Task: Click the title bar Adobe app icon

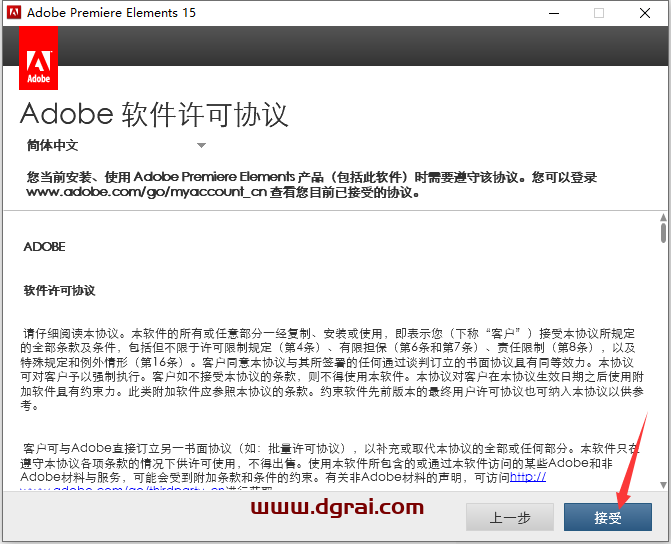Action: [14, 12]
